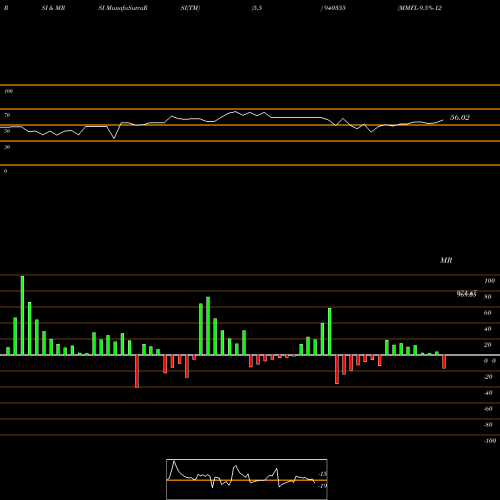Click the -19 label in mini chart

point(323,486)
